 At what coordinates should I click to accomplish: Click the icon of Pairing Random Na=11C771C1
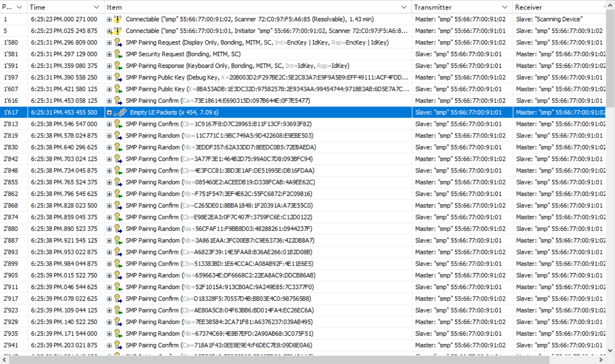point(118,136)
